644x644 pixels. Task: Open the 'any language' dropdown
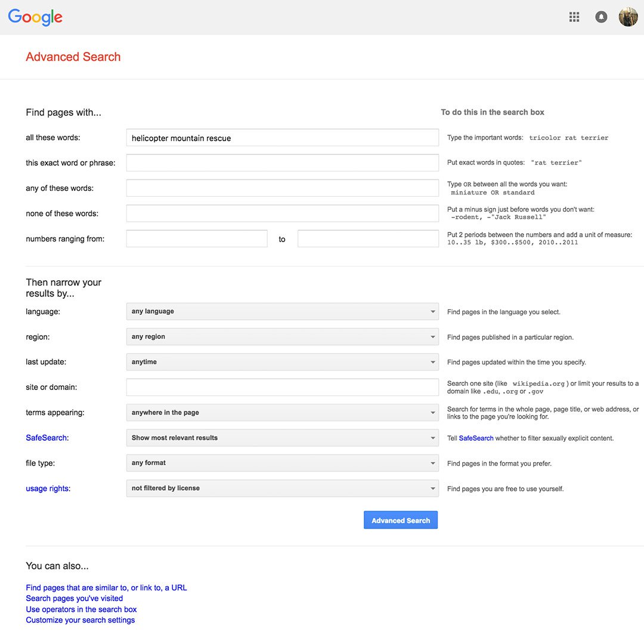click(282, 311)
